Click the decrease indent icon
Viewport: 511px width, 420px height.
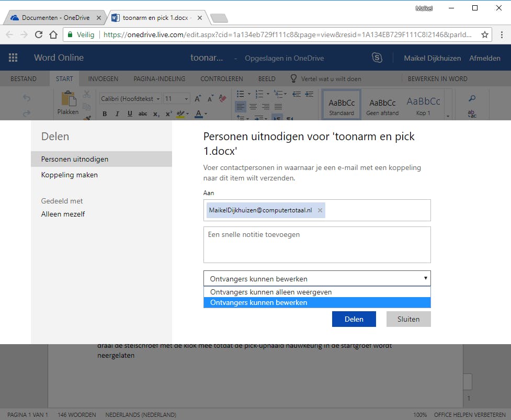point(296,94)
